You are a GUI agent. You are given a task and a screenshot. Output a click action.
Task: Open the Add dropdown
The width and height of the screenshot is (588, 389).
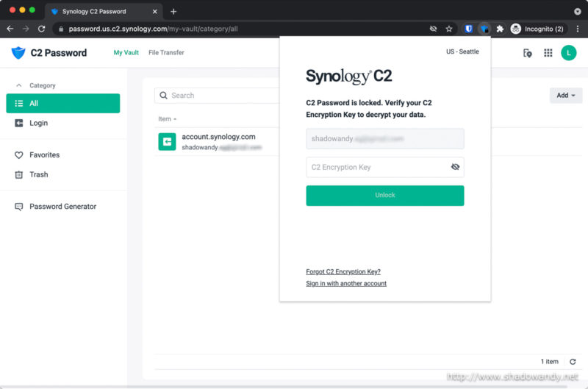point(566,96)
